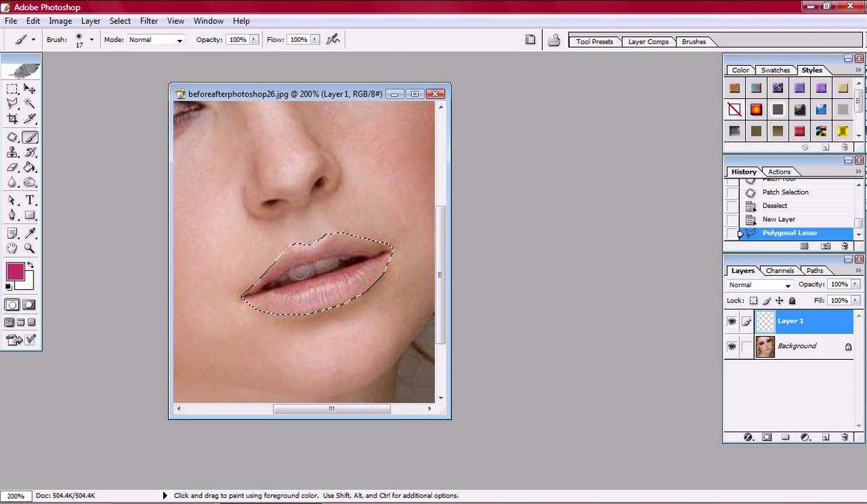Switch to Standard editing mode
The height and width of the screenshot is (504, 867).
click(x=13, y=304)
